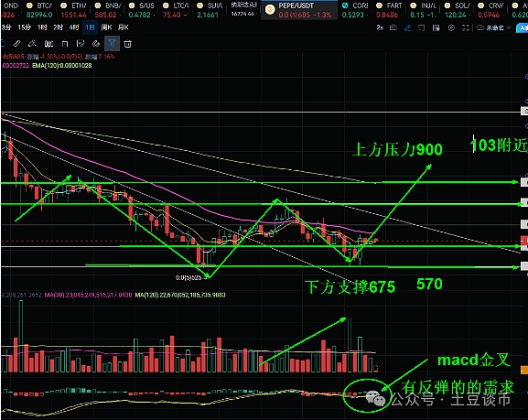Open the BTC ticker in watchlist bar
The image size is (528, 420).
[39, 10]
